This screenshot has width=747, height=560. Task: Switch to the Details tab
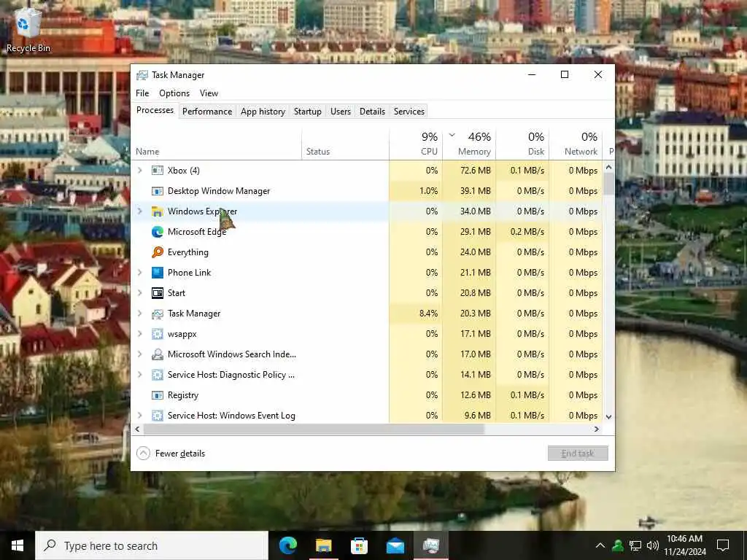372,112
